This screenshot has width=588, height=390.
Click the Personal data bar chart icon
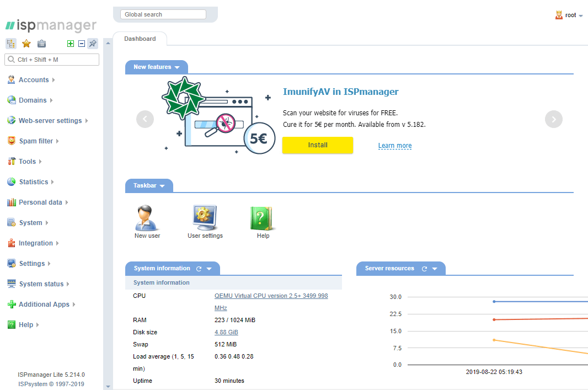[x=11, y=202]
